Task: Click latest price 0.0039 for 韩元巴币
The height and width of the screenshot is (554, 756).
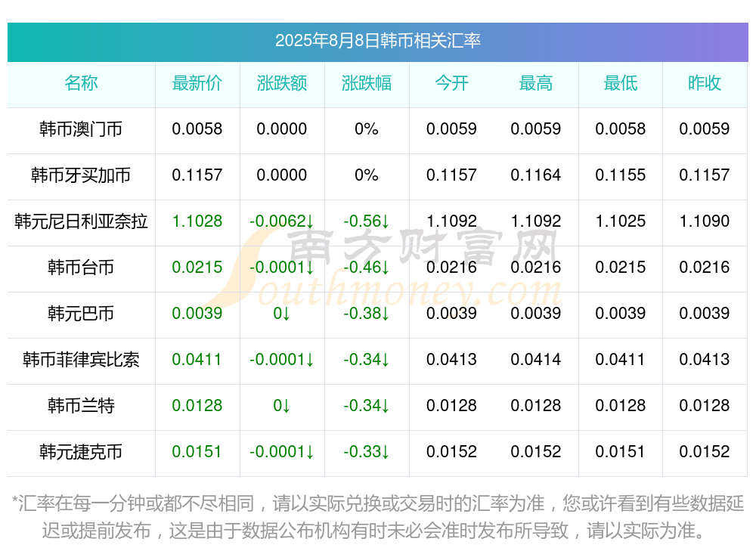Action: pyautogui.click(x=197, y=313)
